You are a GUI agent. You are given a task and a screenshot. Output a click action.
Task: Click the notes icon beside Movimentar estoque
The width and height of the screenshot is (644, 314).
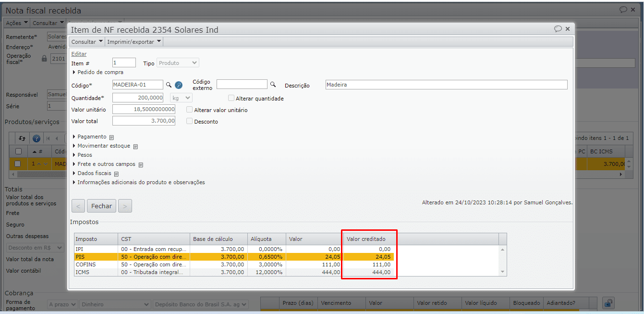click(x=135, y=146)
